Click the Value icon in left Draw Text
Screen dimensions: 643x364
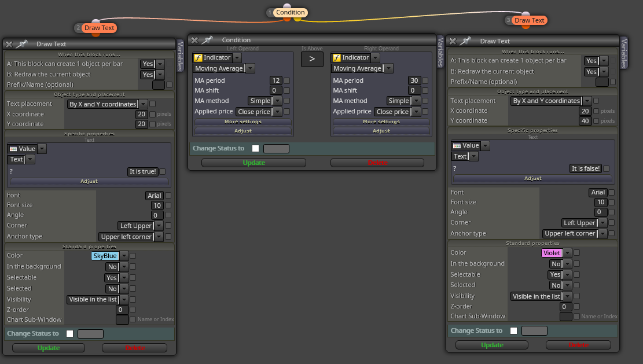click(13, 149)
